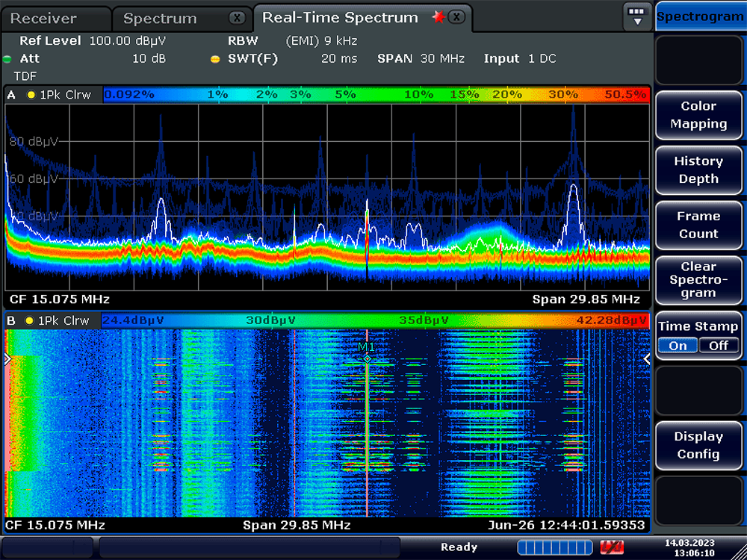Click the green Att indicator dot
Image resolution: width=747 pixels, height=560 pixels.
click(7, 59)
